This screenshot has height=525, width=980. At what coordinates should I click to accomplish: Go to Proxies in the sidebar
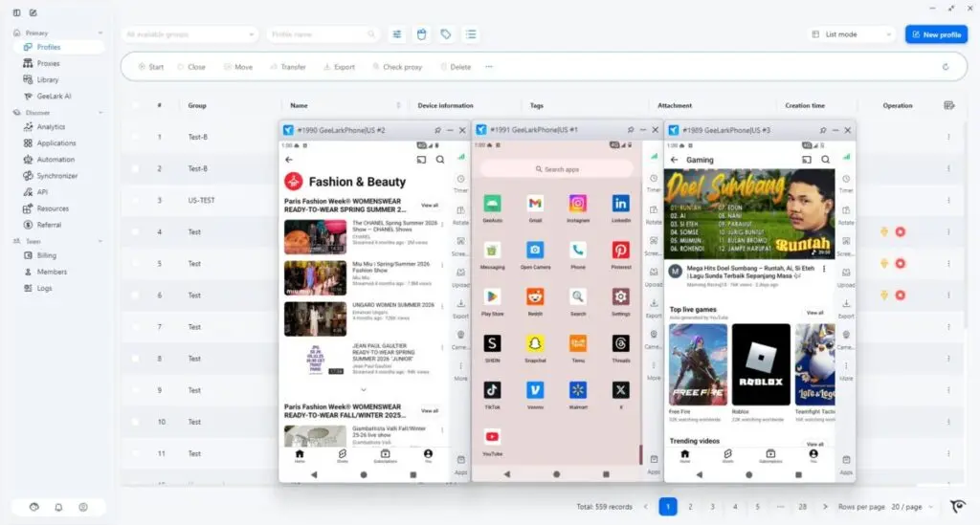pyautogui.click(x=48, y=63)
